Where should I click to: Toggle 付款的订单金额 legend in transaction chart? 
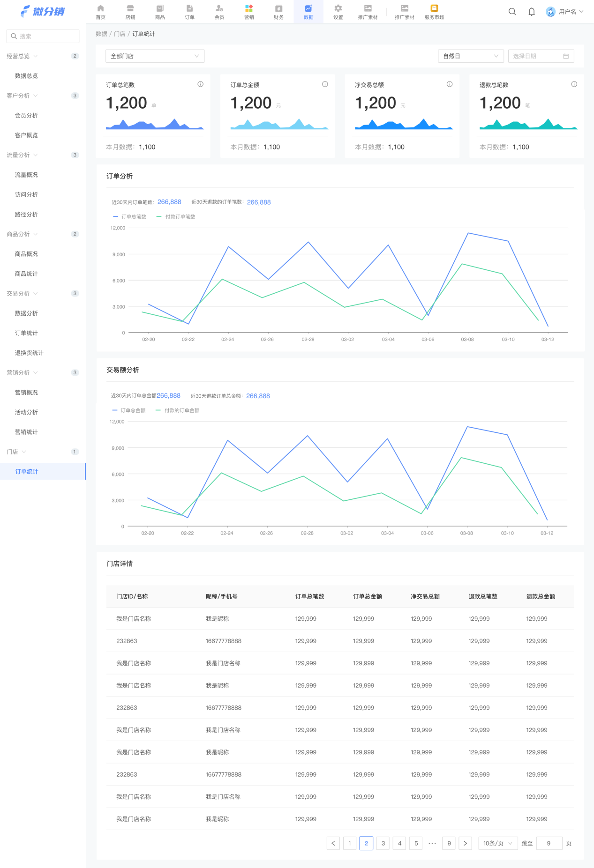[178, 410]
